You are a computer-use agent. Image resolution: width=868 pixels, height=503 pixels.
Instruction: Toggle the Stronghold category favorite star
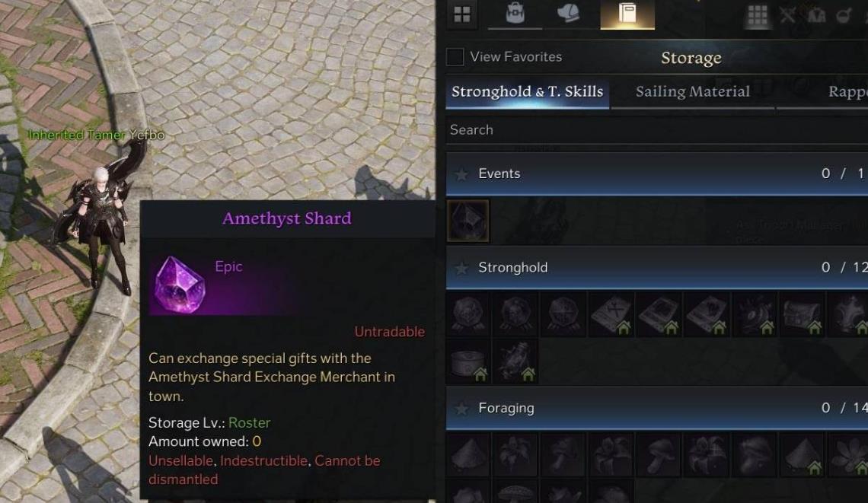click(x=461, y=269)
